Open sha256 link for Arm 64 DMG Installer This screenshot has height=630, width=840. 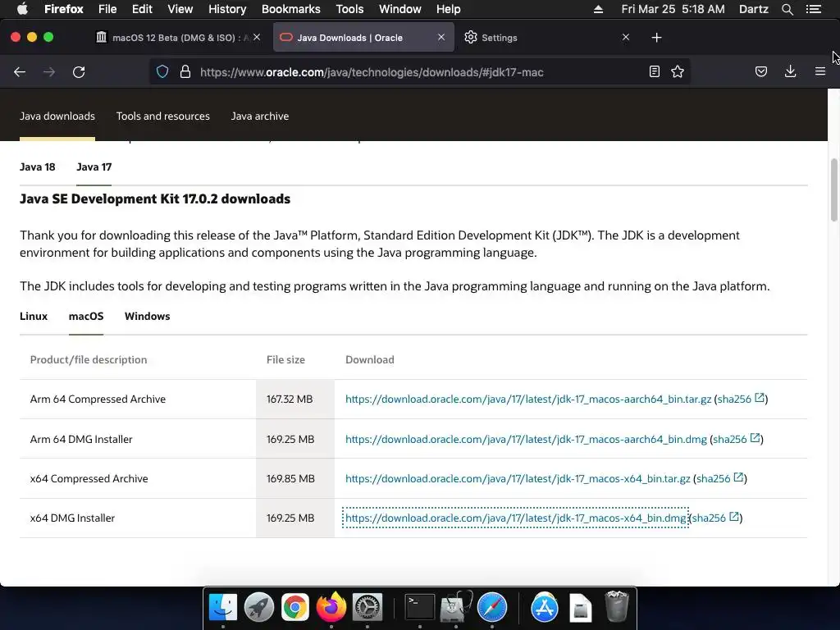point(737,439)
